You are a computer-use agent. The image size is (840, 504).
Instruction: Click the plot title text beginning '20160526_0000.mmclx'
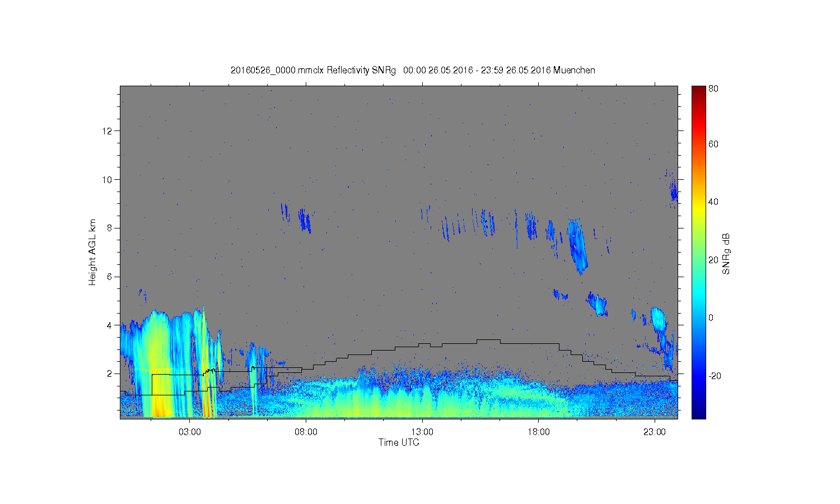coord(413,70)
